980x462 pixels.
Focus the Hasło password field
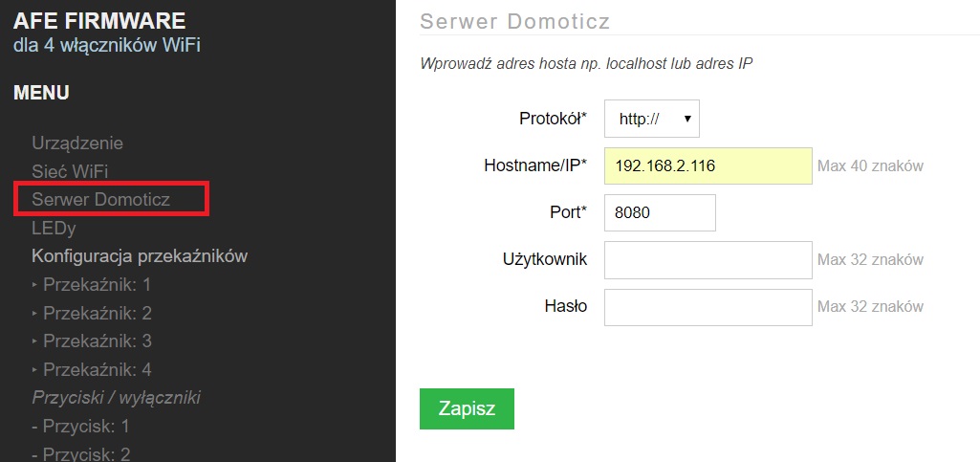(x=708, y=306)
